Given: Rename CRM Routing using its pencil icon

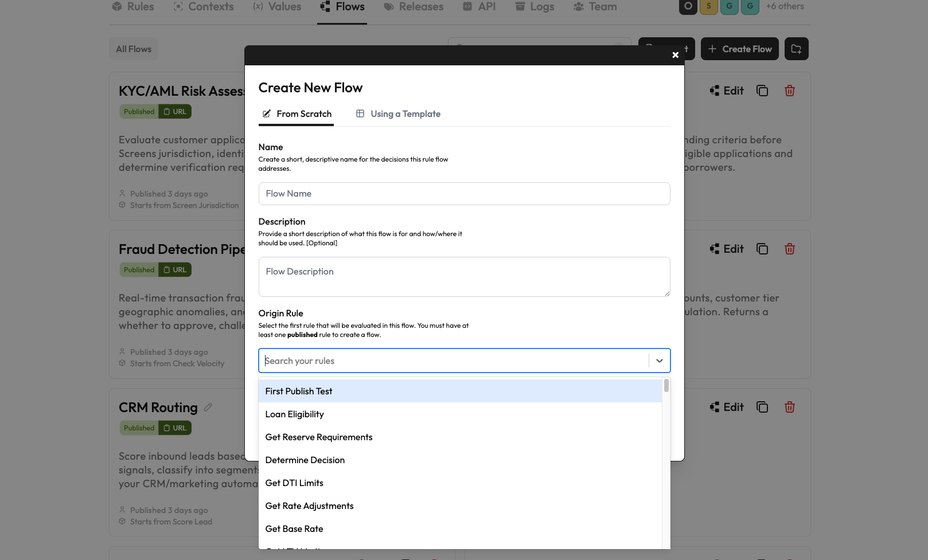Looking at the screenshot, I should point(208,406).
